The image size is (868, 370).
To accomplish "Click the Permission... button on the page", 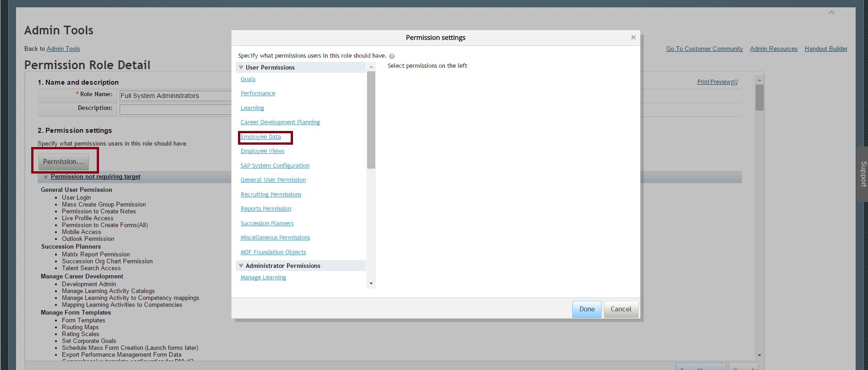I will click(x=63, y=162).
